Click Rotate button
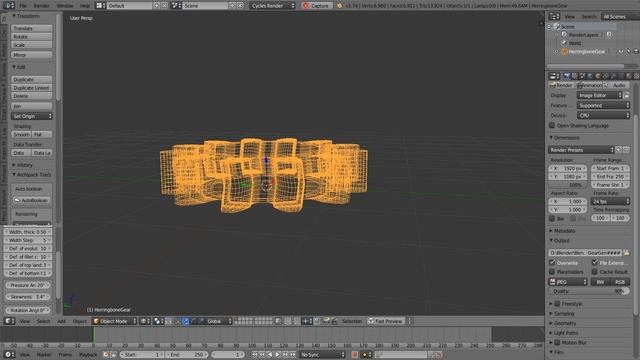Screen dimensions: 640x360 [32, 36]
